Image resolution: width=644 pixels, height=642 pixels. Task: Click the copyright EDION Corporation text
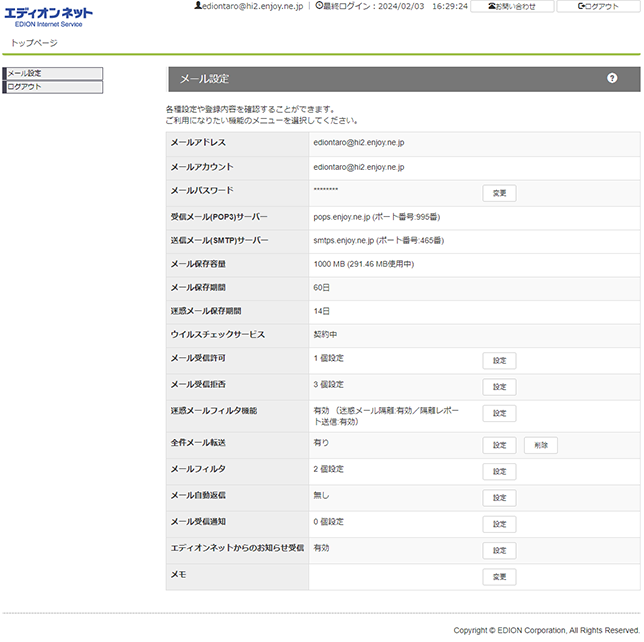coord(546,630)
